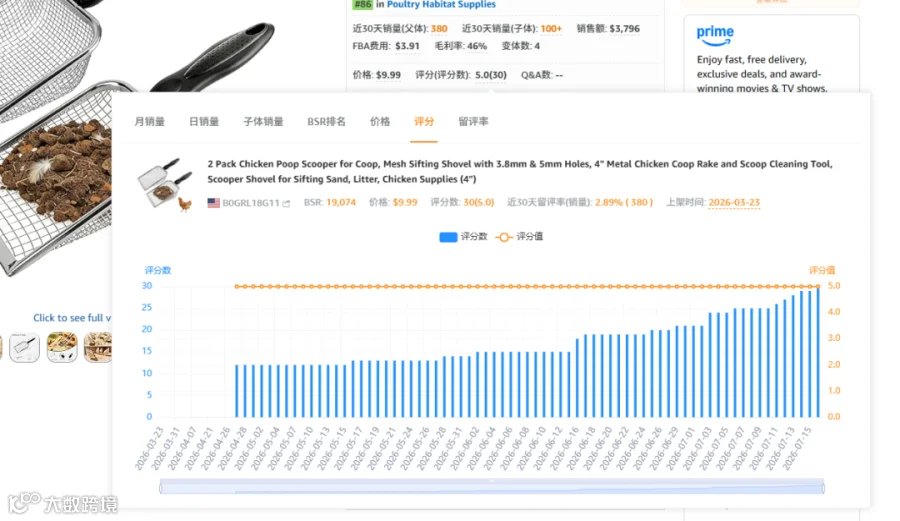The width and height of the screenshot is (900, 521).
Task: Select the first gallery thumbnail of the scooper
Action: point(25,347)
